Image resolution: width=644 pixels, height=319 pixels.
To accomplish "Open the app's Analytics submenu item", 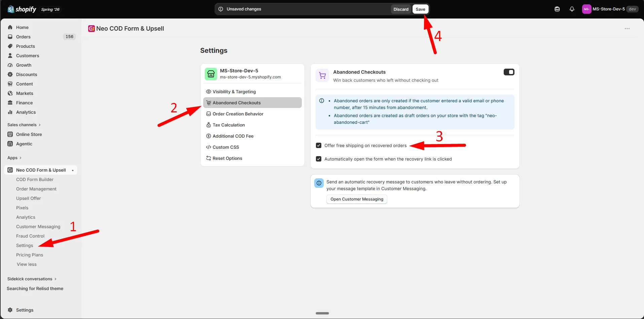I will [x=26, y=217].
